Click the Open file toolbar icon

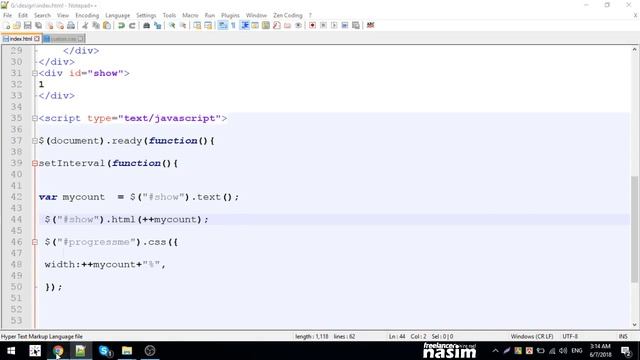17,25
